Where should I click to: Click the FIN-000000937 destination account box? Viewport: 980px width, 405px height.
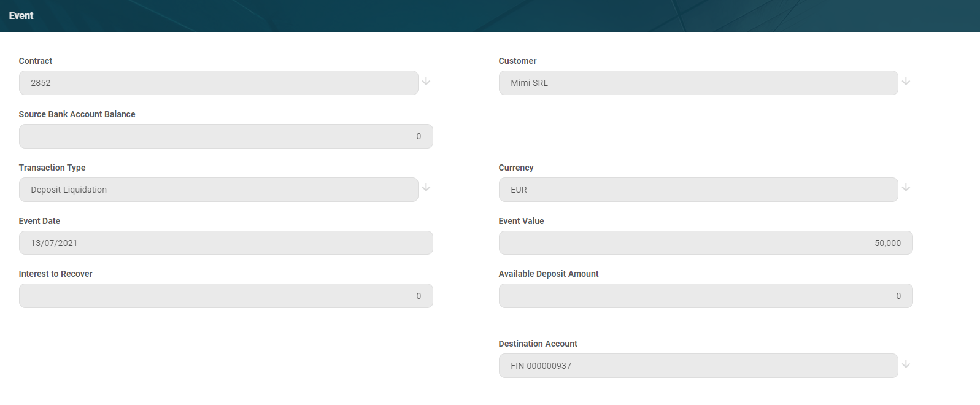698,366
